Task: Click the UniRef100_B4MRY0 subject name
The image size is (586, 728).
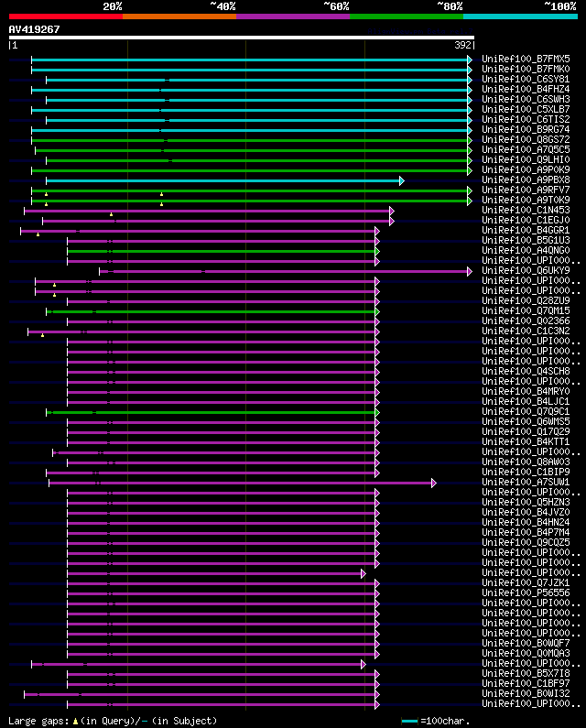Action: [x=526, y=392]
